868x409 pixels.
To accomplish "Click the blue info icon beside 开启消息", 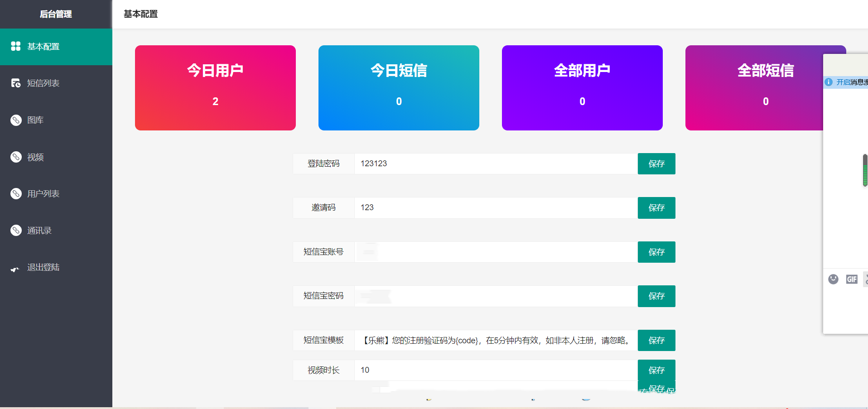I will 829,82.
